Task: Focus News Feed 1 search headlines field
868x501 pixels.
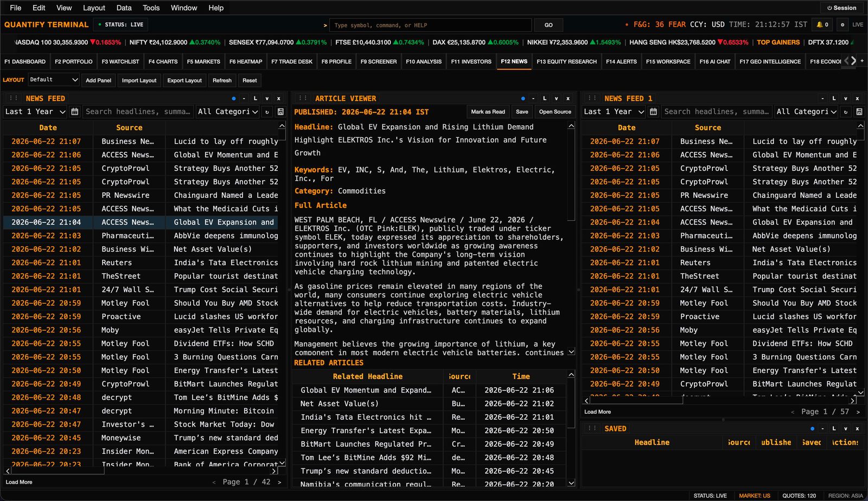Action: (x=717, y=112)
